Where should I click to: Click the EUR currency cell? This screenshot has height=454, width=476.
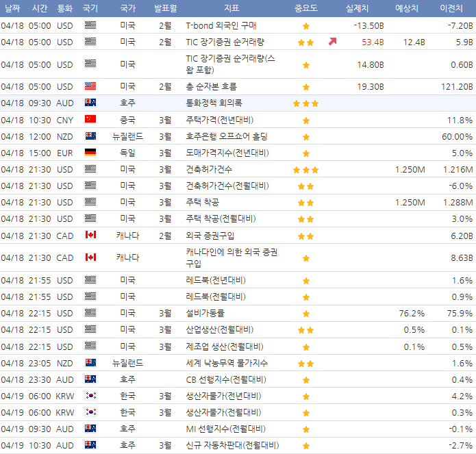(x=64, y=153)
